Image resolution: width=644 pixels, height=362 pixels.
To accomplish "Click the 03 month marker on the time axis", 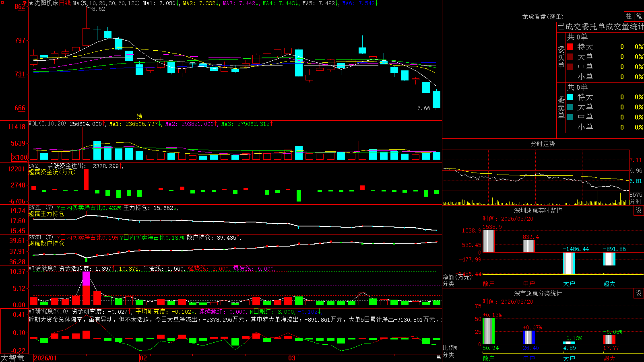I will tap(292, 358).
